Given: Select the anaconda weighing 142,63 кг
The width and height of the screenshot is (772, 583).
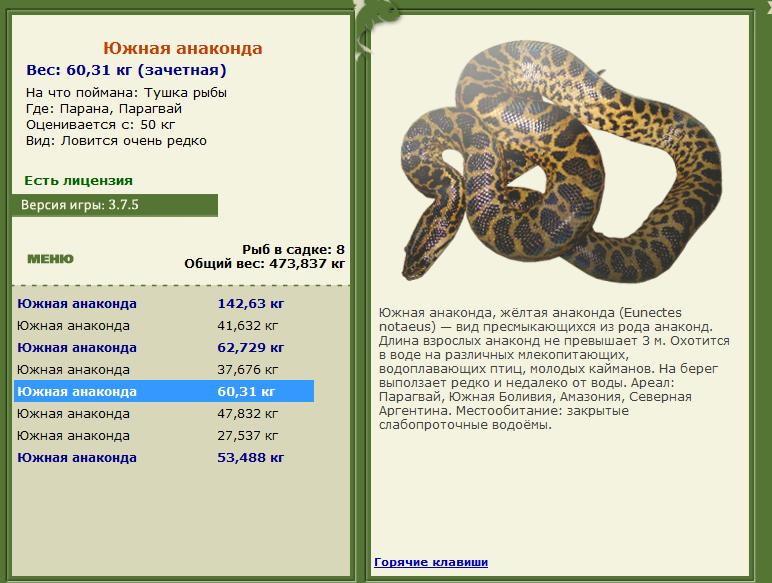Looking at the screenshot, I should [164, 303].
